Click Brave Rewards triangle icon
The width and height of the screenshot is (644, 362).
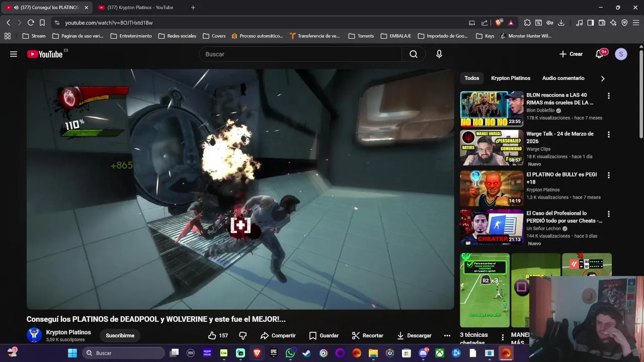(511, 23)
